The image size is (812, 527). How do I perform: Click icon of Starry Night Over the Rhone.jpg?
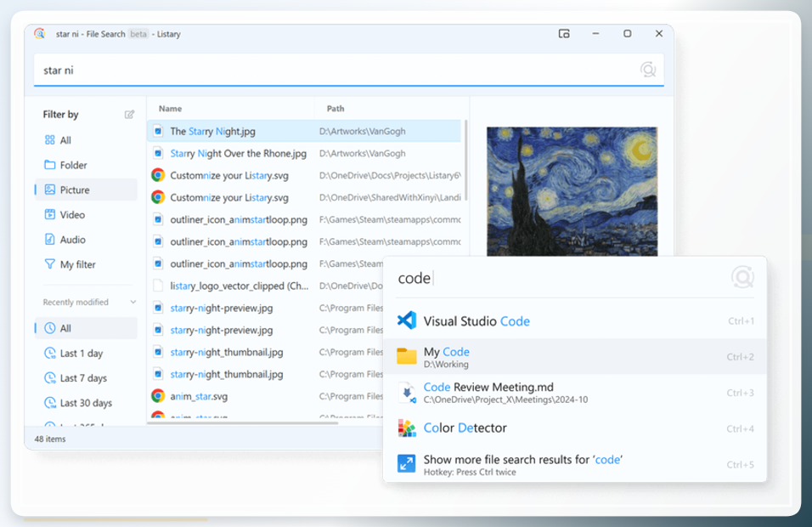coord(159,153)
